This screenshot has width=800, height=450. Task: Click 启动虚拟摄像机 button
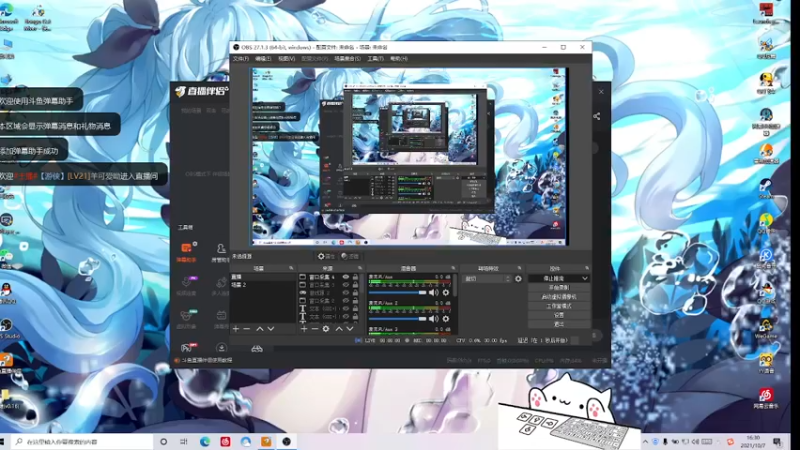pos(559,297)
